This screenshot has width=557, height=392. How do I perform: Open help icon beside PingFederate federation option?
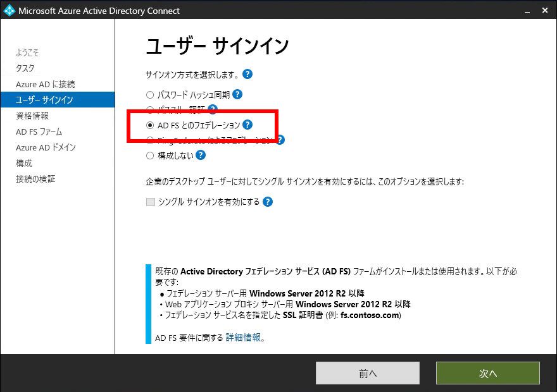pyautogui.click(x=280, y=140)
